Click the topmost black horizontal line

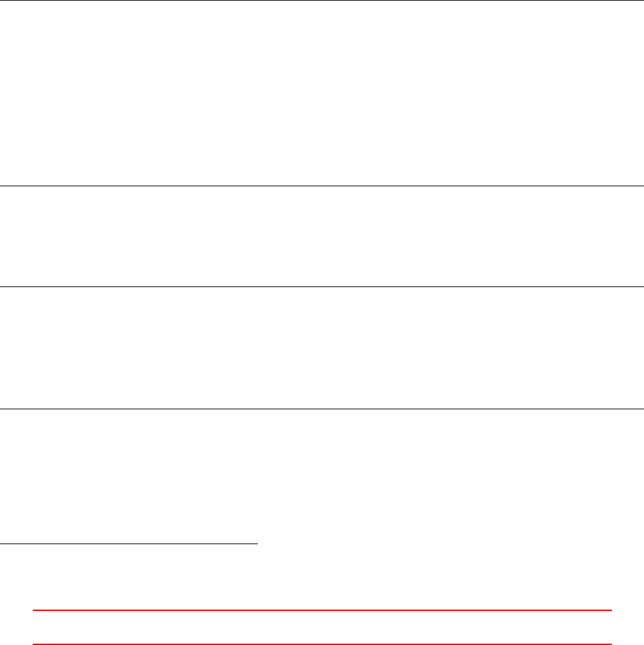tap(322, 1)
